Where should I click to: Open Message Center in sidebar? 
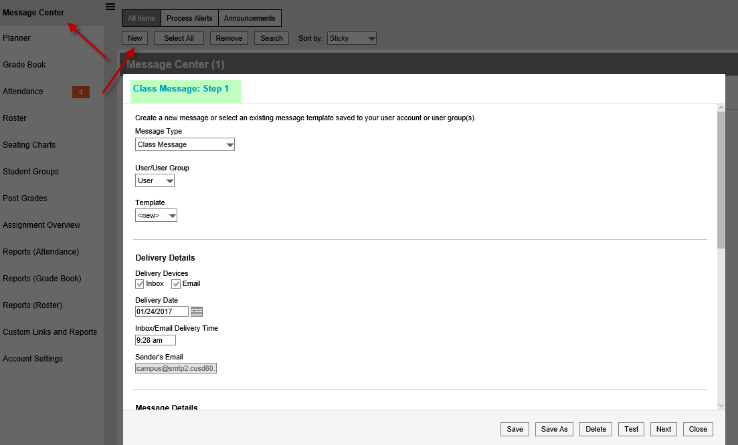point(33,12)
